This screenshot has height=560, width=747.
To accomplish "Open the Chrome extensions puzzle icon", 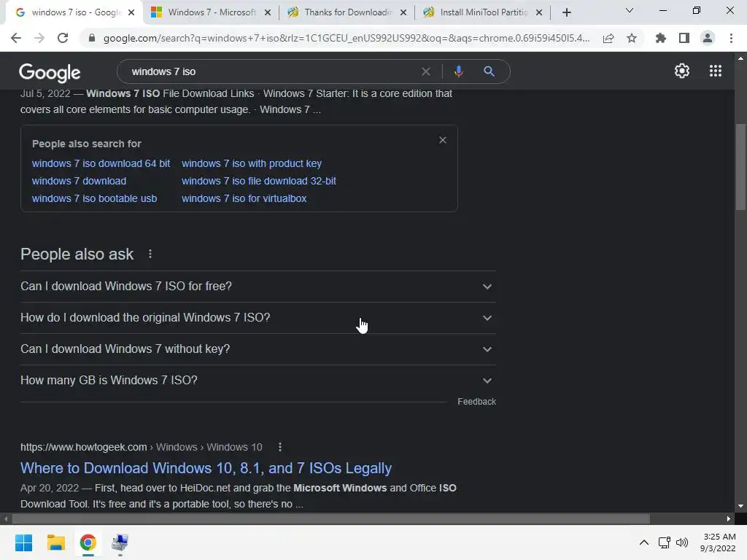I will (x=660, y=38).
